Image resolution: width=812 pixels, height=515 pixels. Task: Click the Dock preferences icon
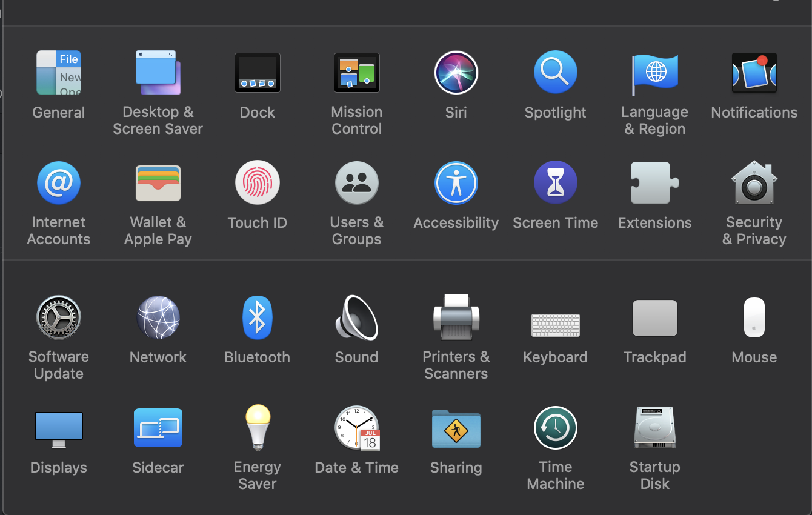coord(258,73)
